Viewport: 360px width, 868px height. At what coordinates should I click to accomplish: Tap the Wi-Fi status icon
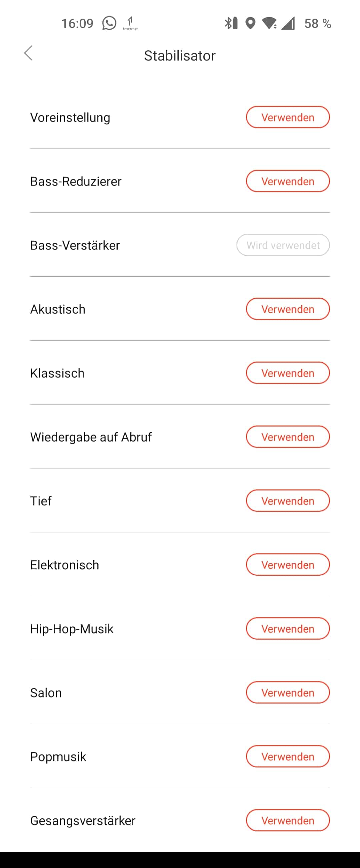pos(270,23)
